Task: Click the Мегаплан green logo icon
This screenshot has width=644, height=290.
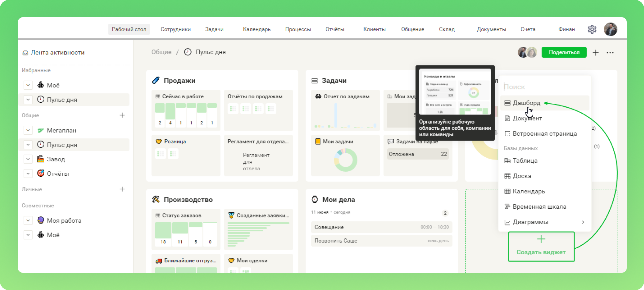Action: click(41, 130)
